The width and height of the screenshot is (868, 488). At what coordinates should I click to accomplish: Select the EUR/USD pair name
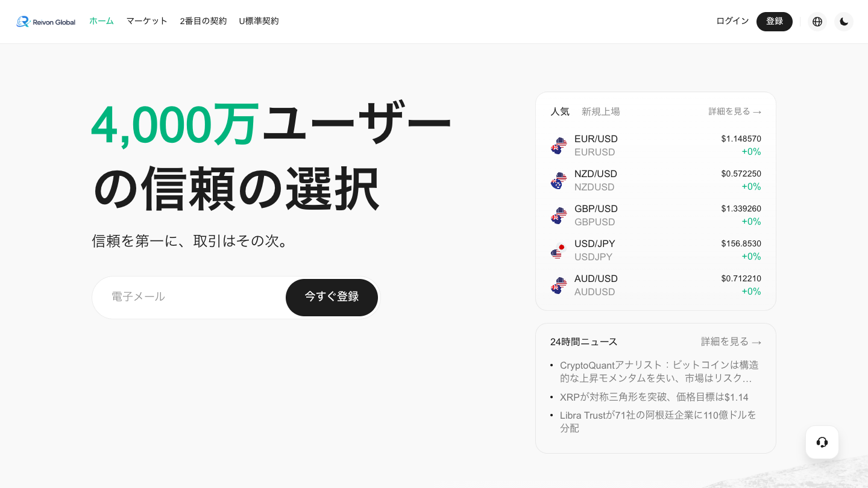[596, 139]
